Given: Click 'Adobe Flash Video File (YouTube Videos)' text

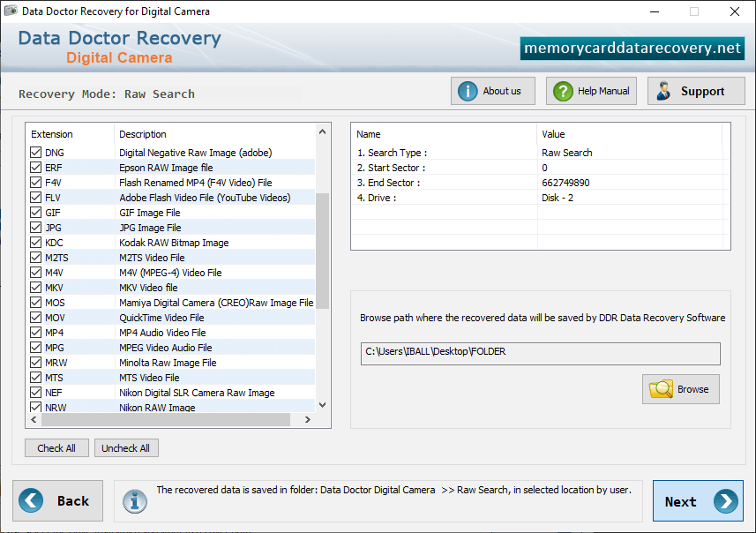Looking at the screenshot, I should (x=205, y=198).
